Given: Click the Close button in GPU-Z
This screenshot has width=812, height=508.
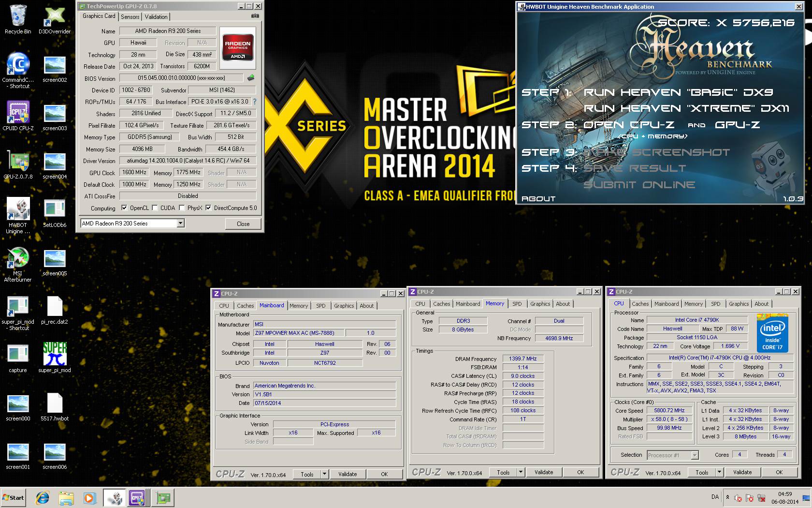Looking at the screenshot, I should point(243,224).
